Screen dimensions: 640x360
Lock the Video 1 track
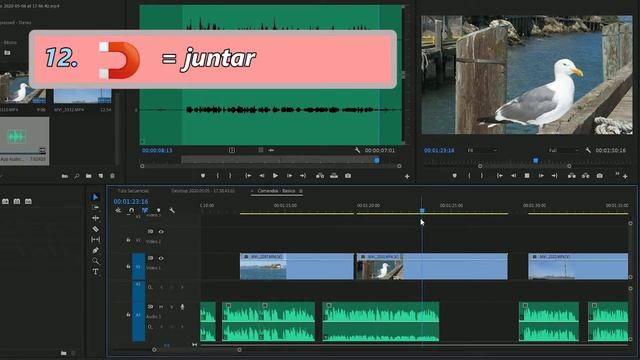128,267
